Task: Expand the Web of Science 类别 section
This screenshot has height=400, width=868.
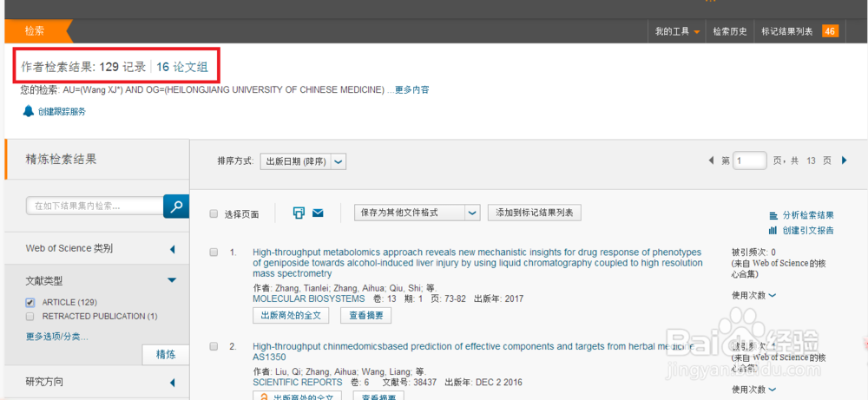Action: [172, 249]
